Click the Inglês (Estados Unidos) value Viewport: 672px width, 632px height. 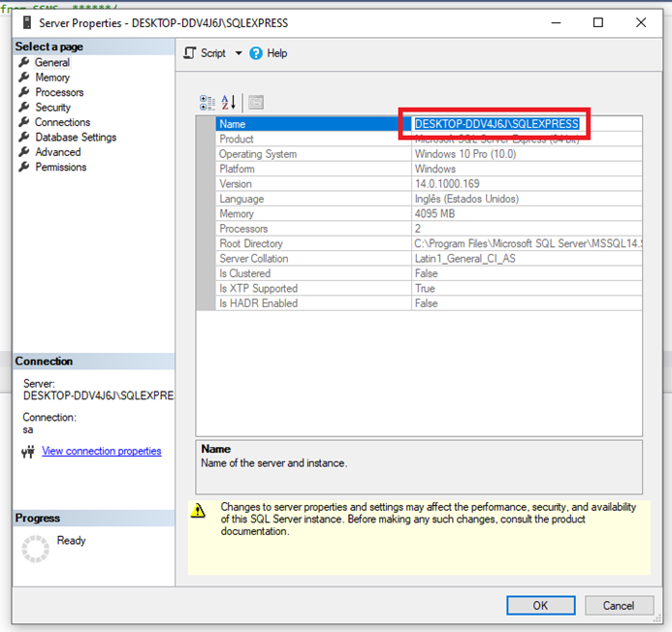tap(466, 199)
